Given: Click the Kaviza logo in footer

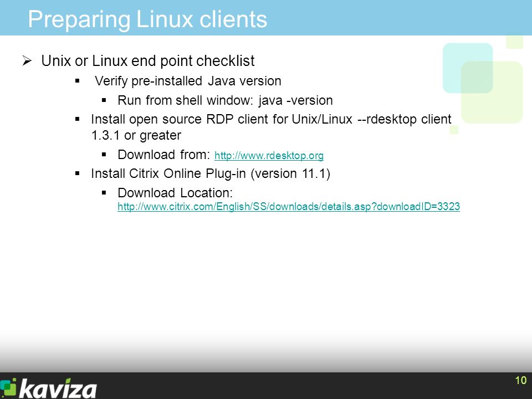Looking at the screenshot, I should pos(48,388).
